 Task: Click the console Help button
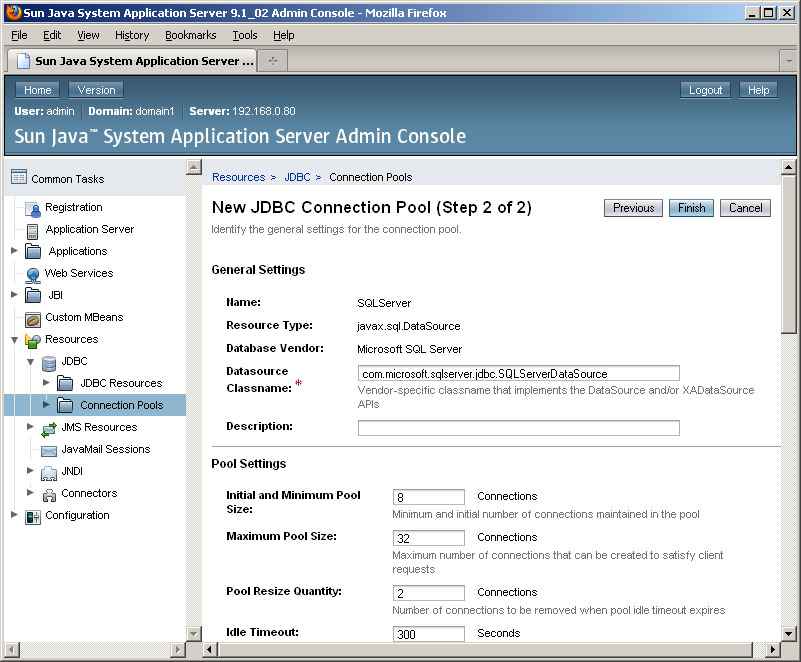(x=758, y=90)
